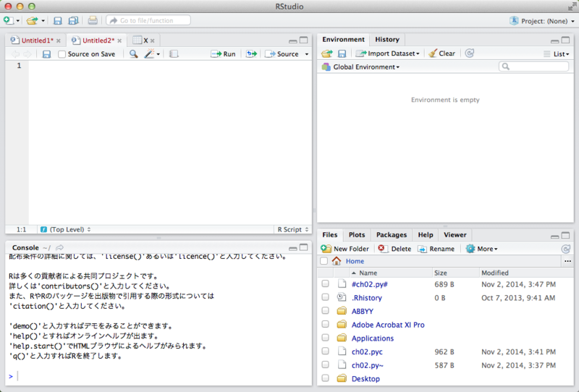Switch to the Help tab
The width and height of the screenshot is (579, 392).
click(426, 235)
